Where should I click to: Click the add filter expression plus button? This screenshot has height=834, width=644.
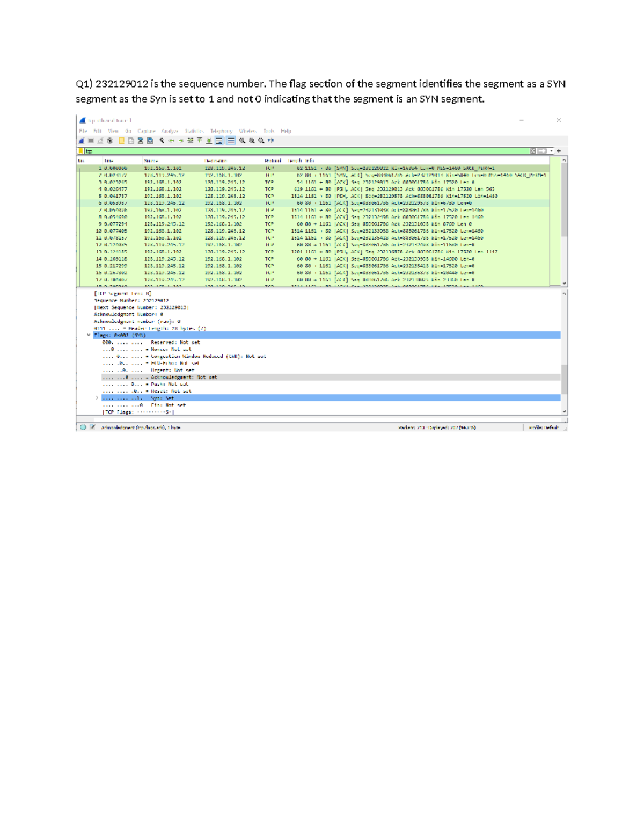pyautogui.click(x=559, y=151)
